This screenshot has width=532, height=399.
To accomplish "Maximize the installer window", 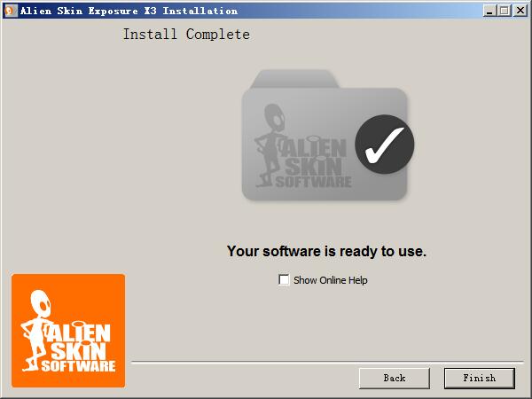I will [x=505, y=11].
